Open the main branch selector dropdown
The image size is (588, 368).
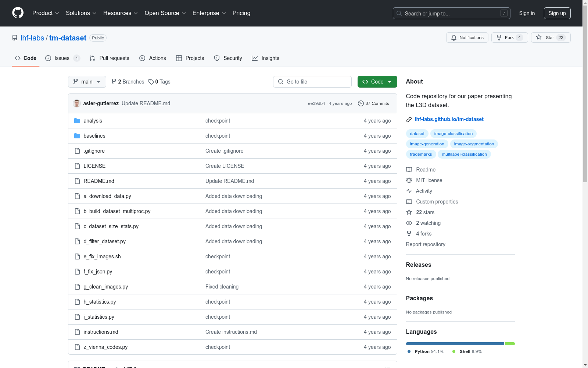tap(87, 82)
